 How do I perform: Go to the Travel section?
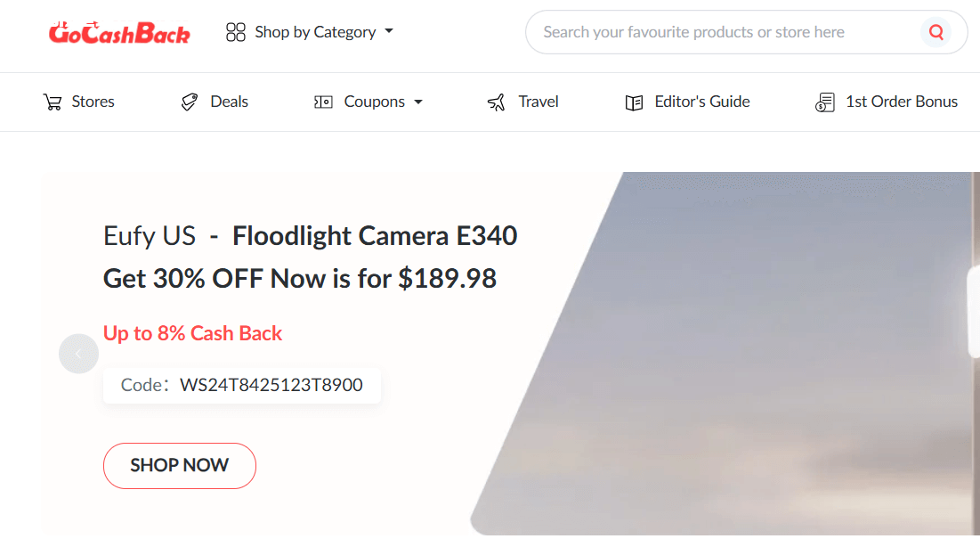pyautogui.click(x=539, y=102)
